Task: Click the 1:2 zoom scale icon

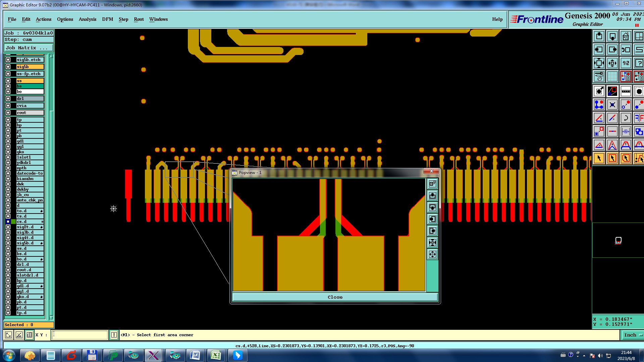Action: click(626, 63)
